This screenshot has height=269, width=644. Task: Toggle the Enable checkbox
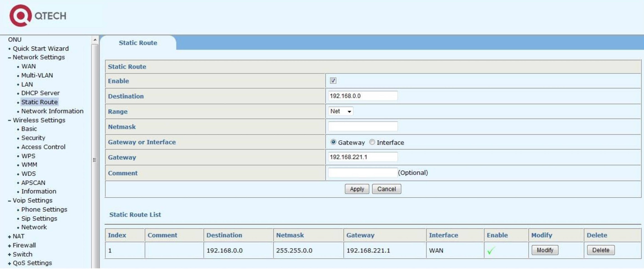coord(333,80)
